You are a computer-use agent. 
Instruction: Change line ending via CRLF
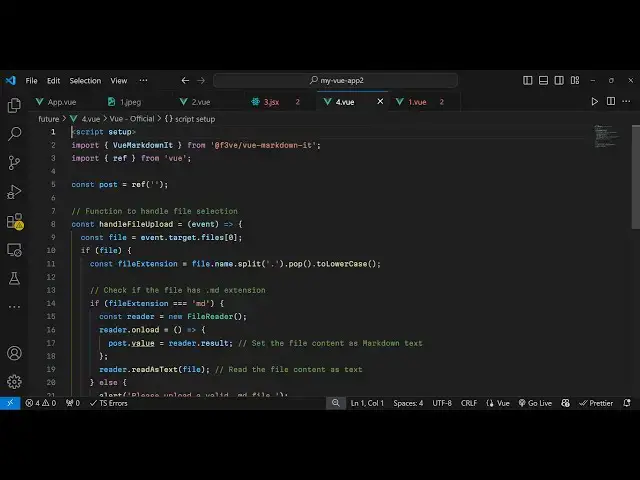[x=469, y=403]
